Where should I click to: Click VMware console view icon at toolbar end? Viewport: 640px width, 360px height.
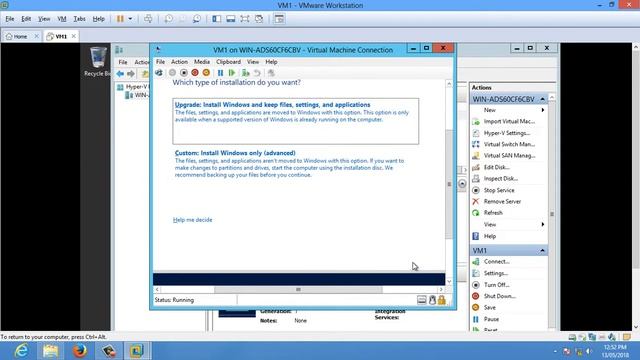[x=279, y=19]
